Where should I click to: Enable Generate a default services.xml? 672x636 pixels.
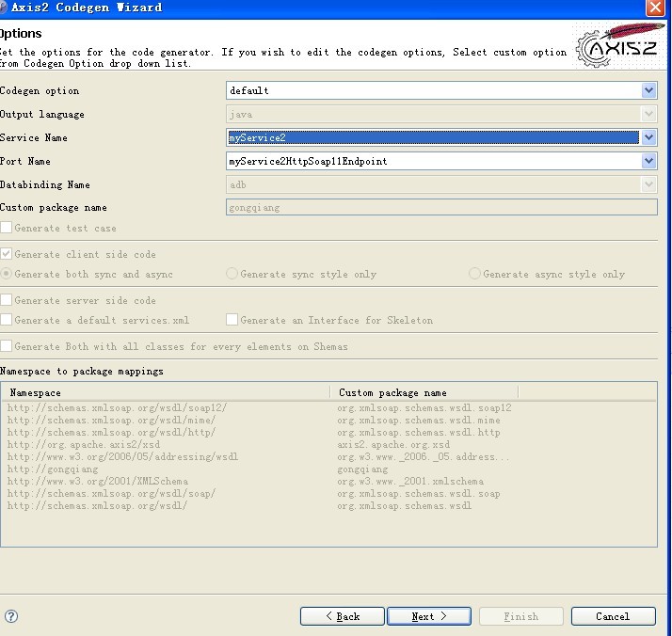pyautogui.click(x=6, y=320)
